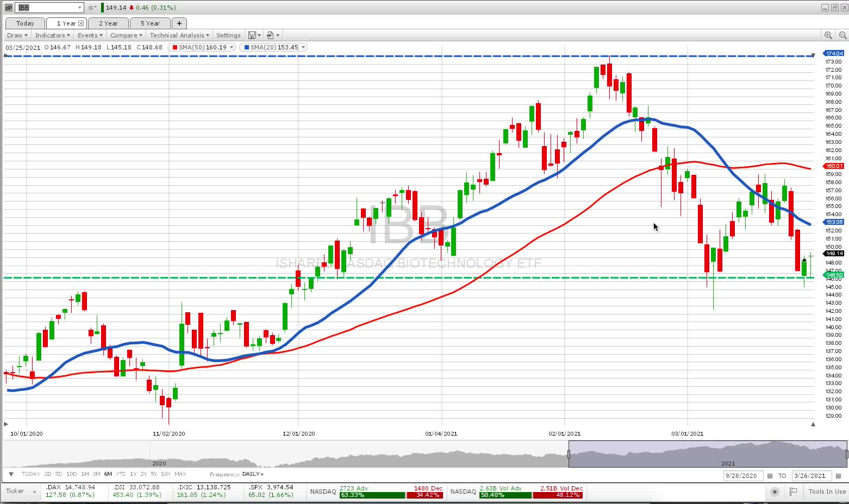
Task: Click the flag icon in the status bar
Action: (794, 492)
